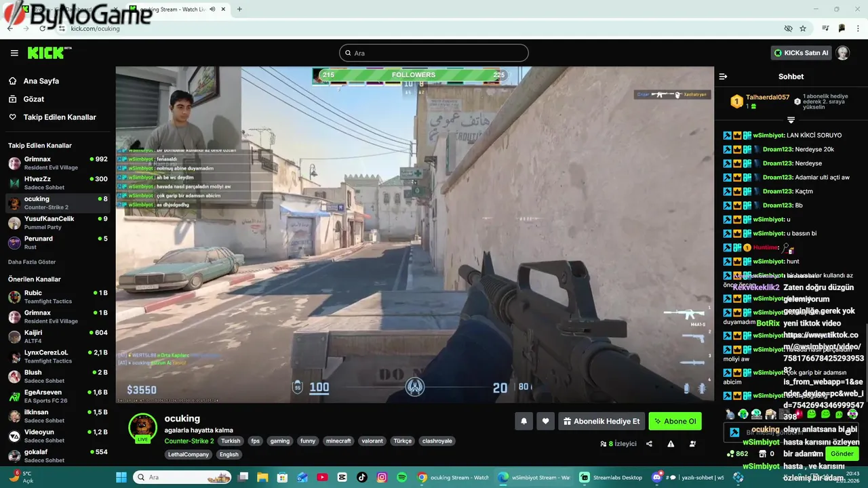The image size is (868, 488).
Task: Click the Ara search field on Kick
Action: (434, 53)
